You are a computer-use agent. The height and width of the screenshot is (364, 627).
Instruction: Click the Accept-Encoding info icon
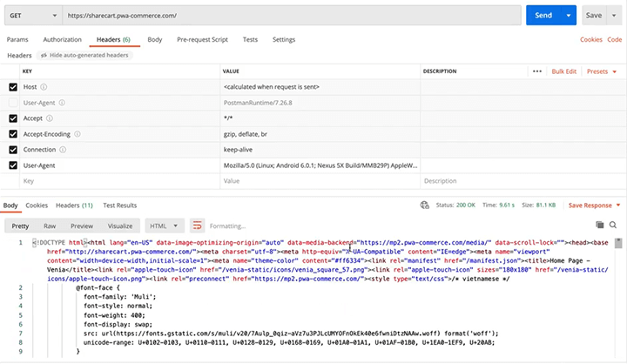pyautogui.click(x=78, y=134)
